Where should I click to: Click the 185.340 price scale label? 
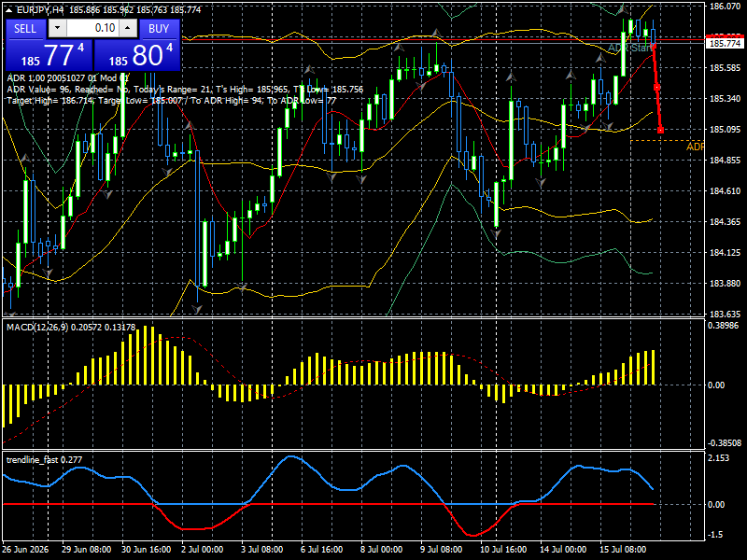tap(726, 99)
